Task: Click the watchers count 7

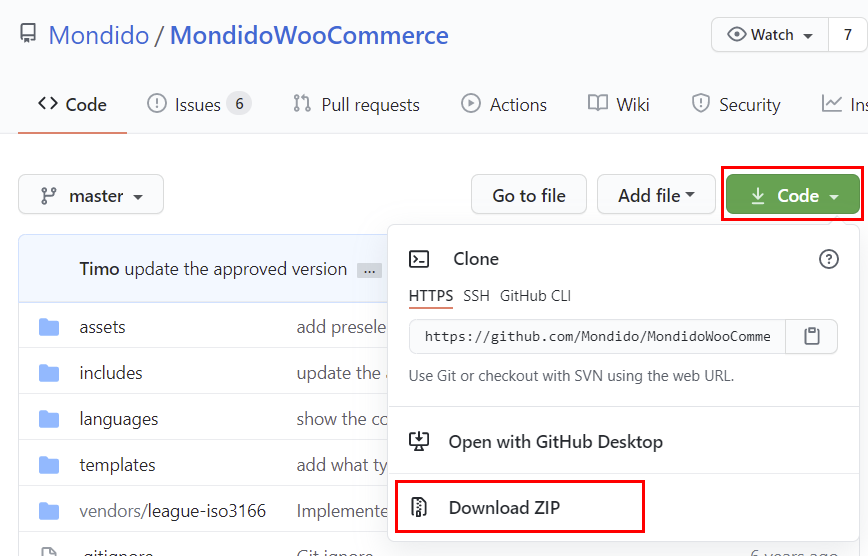Action: click(x=848, y=35)
